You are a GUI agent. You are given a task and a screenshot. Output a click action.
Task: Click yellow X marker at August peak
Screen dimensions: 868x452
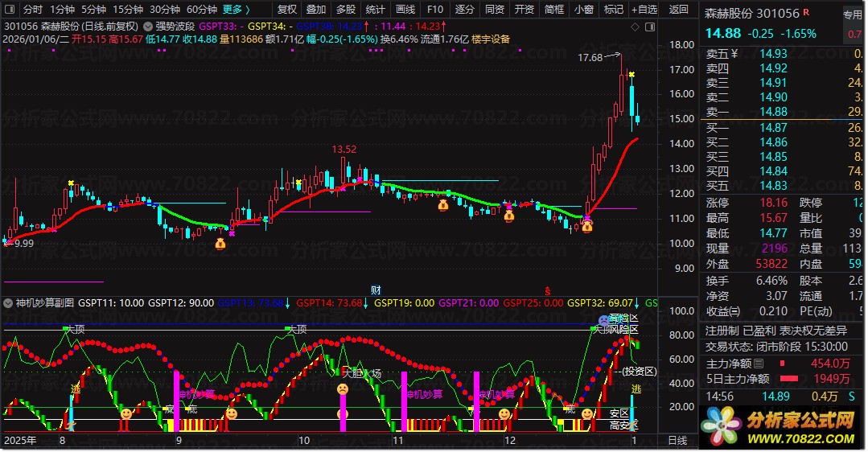point(71,183)
